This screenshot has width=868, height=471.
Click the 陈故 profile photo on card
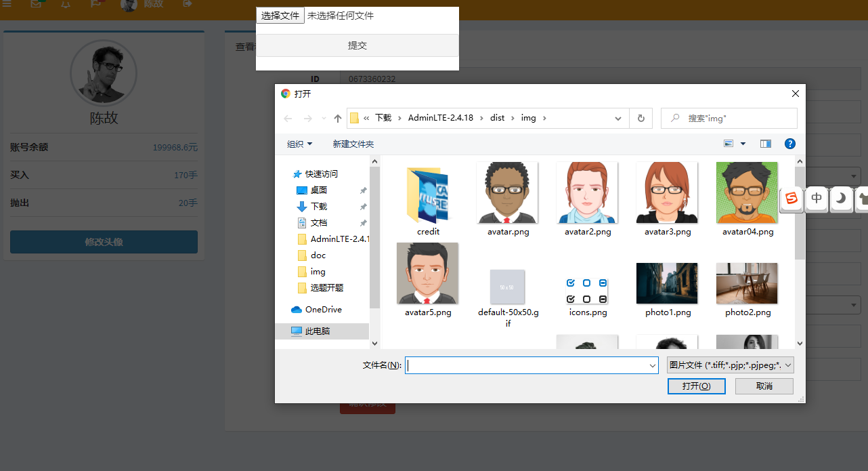pos(104,73)
